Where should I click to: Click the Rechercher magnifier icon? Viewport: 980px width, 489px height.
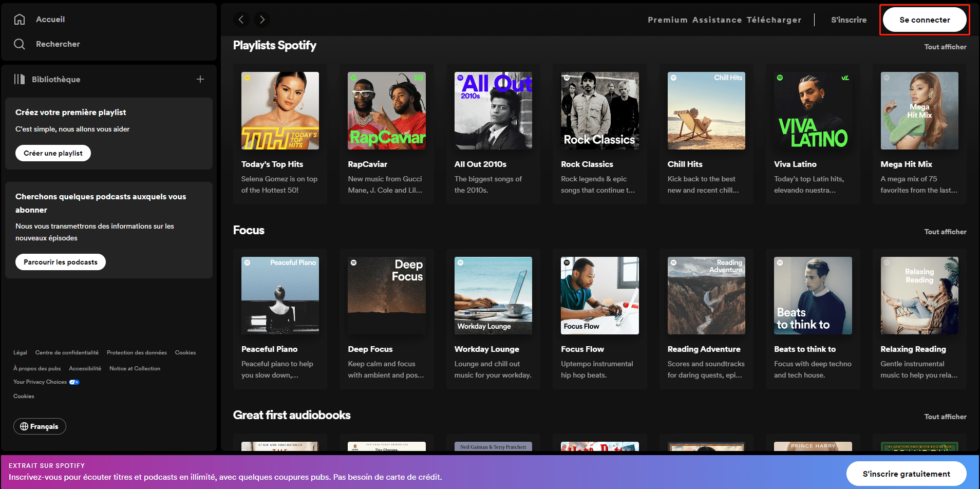20,44
